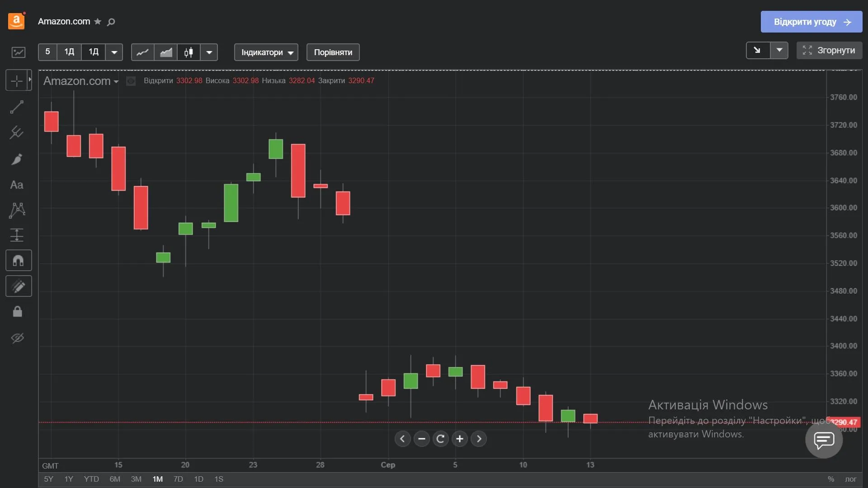Screen dimensions: 868x488
Task: Click the Amazon logo icon
Action: (x=16, y=21)
